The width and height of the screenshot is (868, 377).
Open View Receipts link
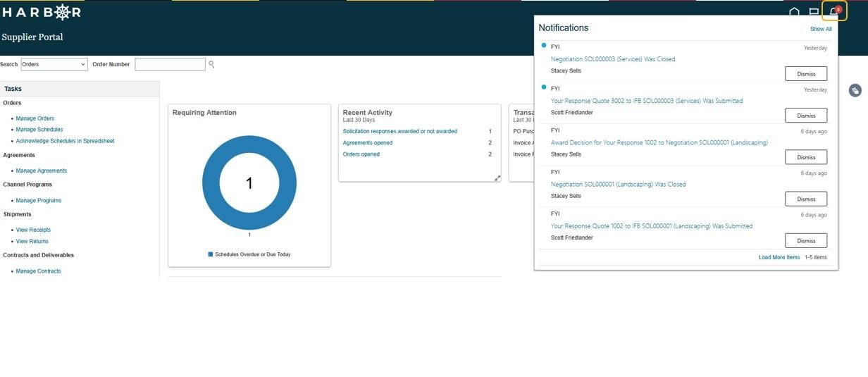(33, 230)
